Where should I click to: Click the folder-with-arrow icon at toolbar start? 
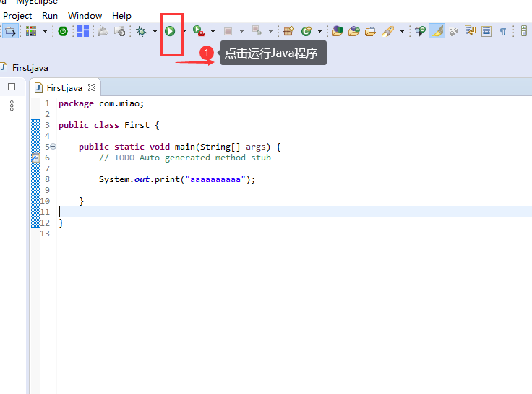click(10, 31)
